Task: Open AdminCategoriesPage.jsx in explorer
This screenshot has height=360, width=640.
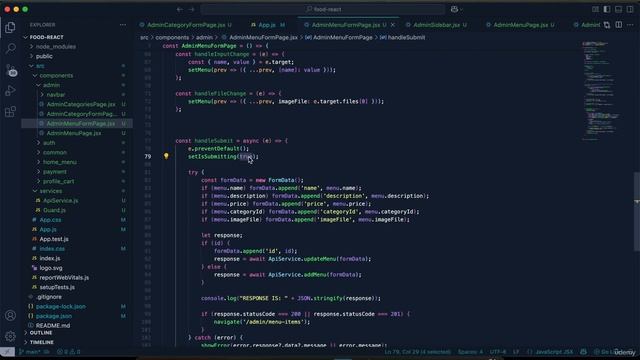Action: [80, 104]
